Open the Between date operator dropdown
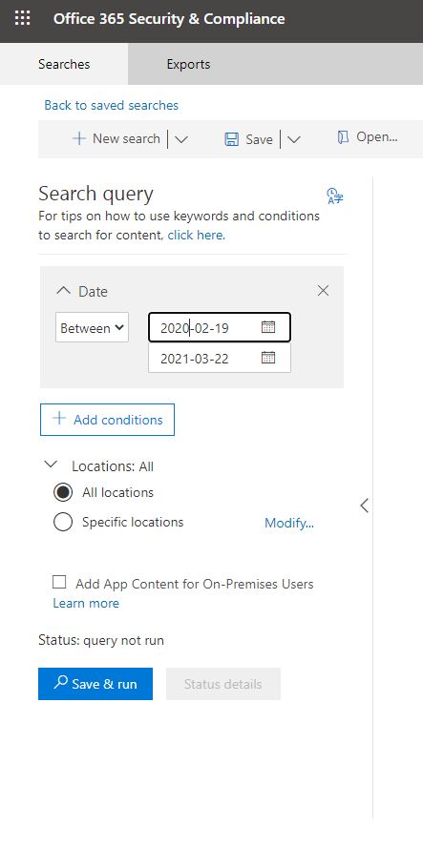The height and width of the screenshot is (868, 423). point(92,328)
